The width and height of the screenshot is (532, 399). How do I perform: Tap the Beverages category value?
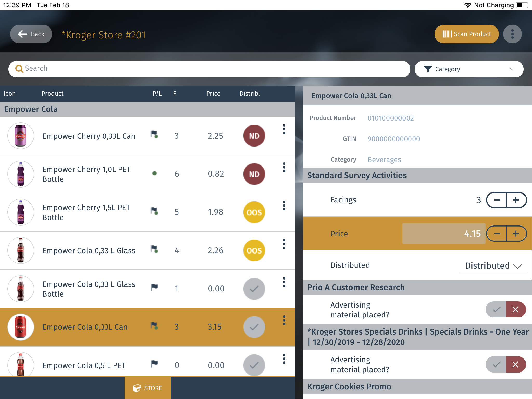click(384, 160)
